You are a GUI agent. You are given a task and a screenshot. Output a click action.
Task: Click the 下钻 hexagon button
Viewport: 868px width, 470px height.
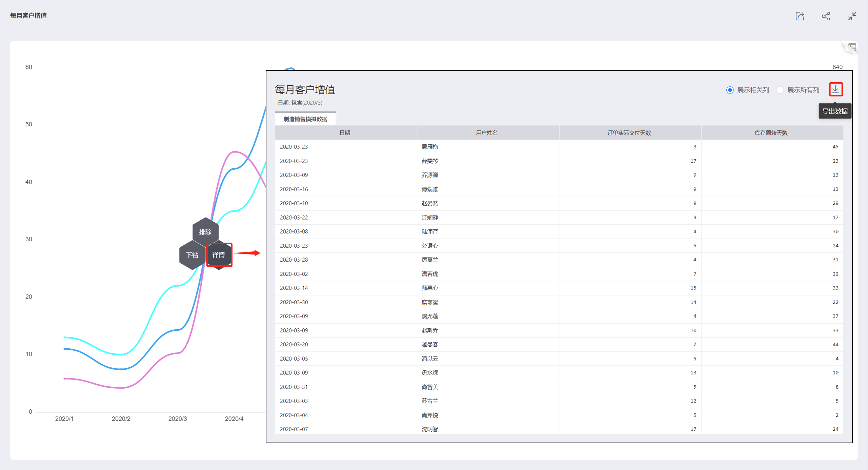click(x=192, y=255)
